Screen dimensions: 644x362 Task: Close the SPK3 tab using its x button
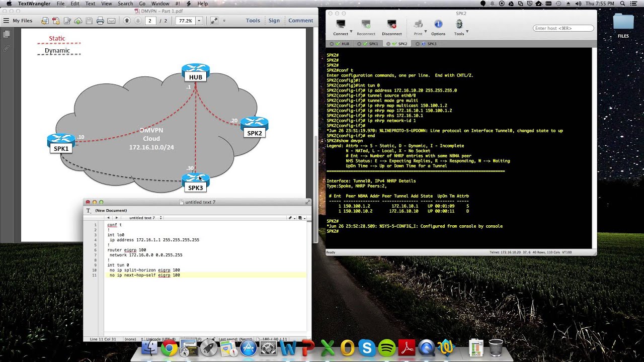[417, 44]
